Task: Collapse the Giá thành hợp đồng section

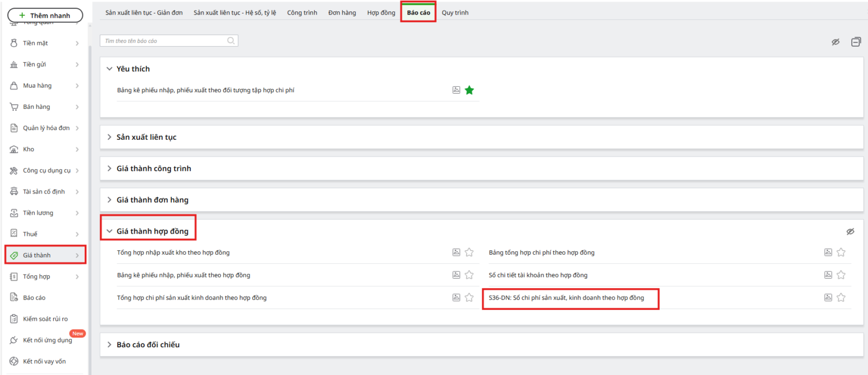Action: pos(110,231)
